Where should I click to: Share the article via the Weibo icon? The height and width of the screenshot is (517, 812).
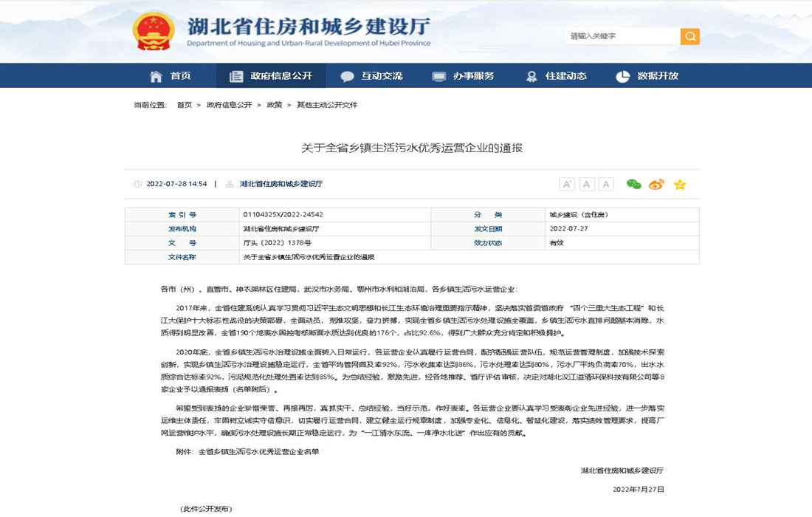656,184
